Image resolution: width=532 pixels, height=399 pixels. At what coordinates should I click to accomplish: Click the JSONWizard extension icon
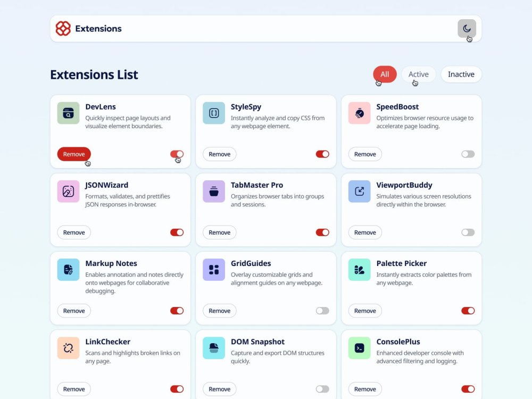68,192
